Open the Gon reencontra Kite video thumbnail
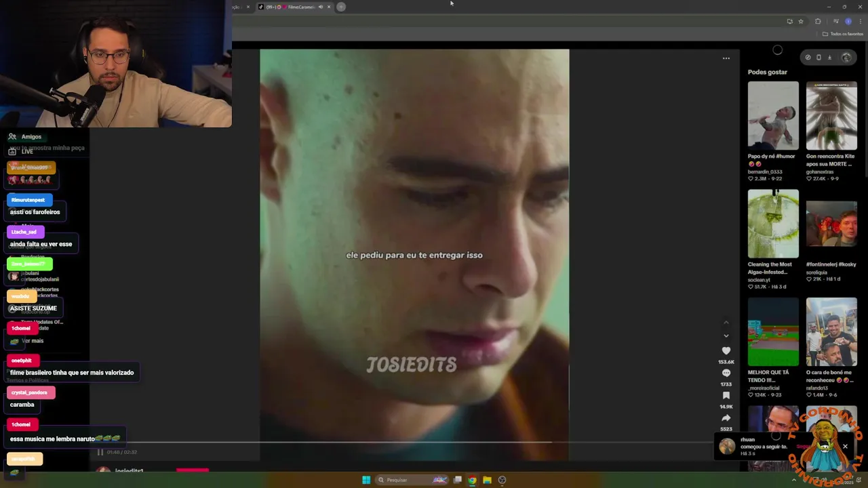Screen dimensions: 868x488 [831, 115]
